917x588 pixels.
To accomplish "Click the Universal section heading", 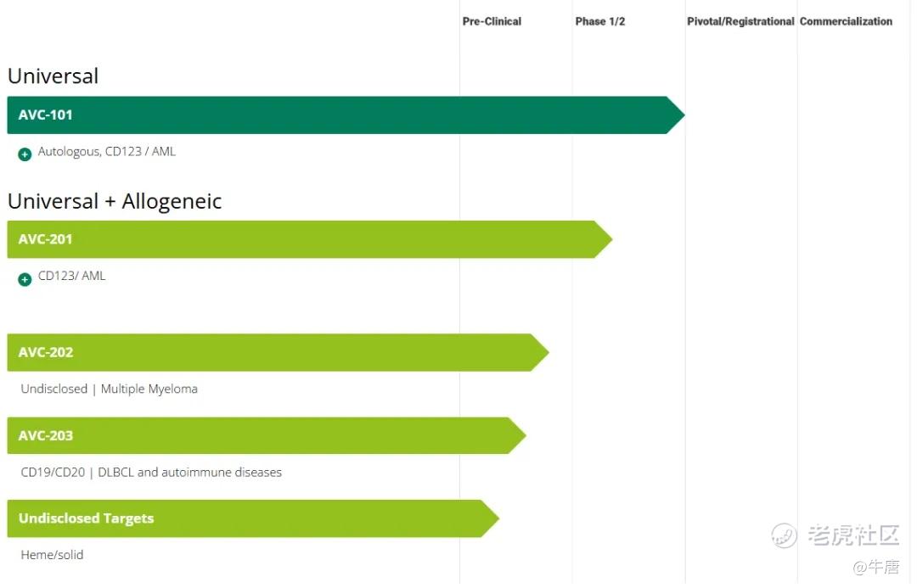I will click(x=53, y=76).
